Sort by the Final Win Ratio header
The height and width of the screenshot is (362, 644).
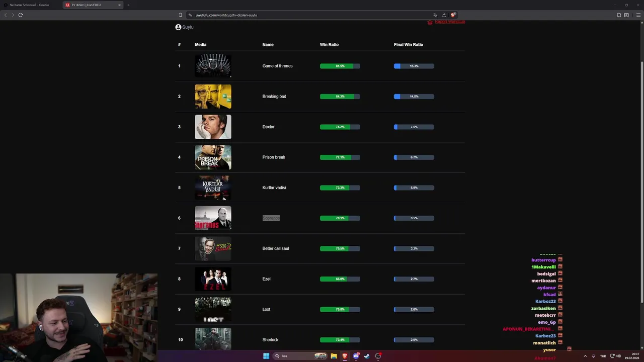click(x=409, y=45)
